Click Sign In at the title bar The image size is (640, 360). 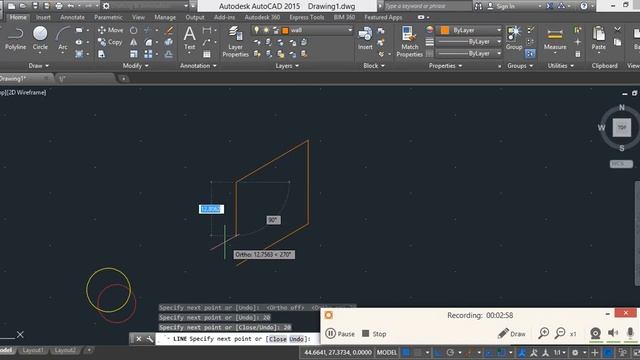pyautogui.click(x=502, y=6)
